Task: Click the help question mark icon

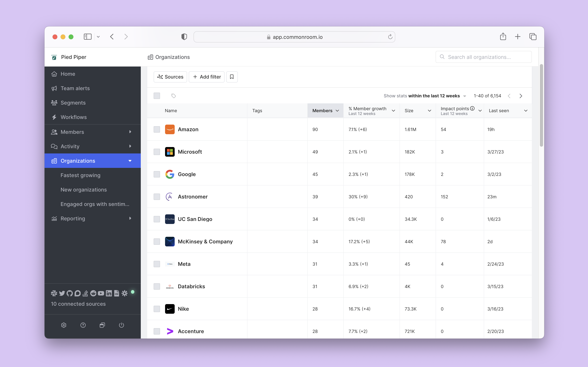Action: click(83, 325)
